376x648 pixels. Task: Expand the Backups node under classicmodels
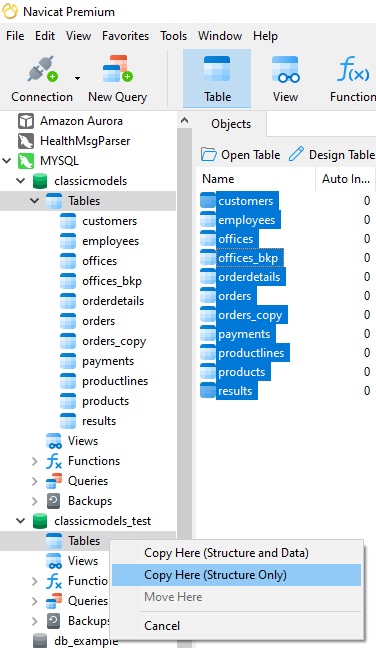[35, 501]
